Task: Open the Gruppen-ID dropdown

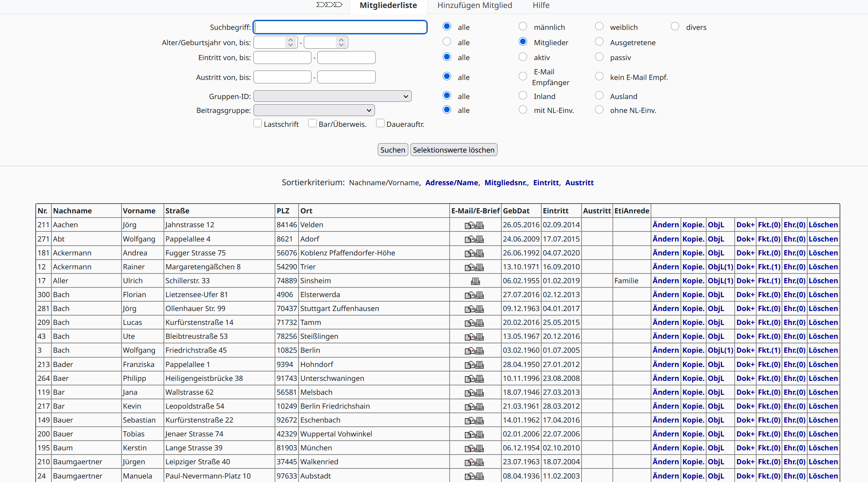Action: pyautogui.click(x=333, y=96)
